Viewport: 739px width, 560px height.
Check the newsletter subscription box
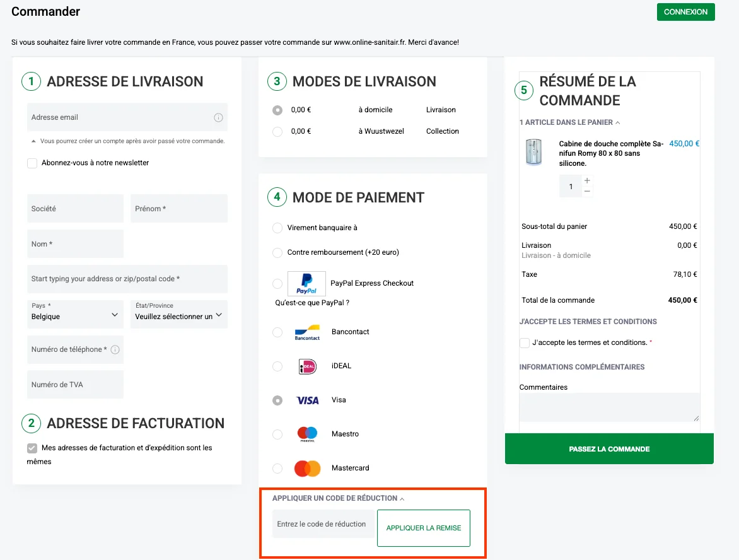(32, 163)
